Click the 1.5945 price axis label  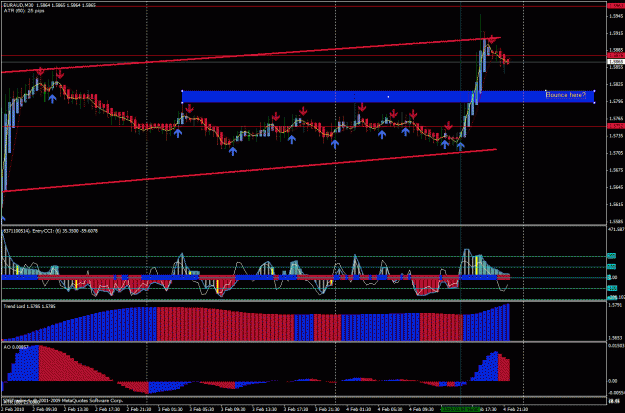pos(616,16)
